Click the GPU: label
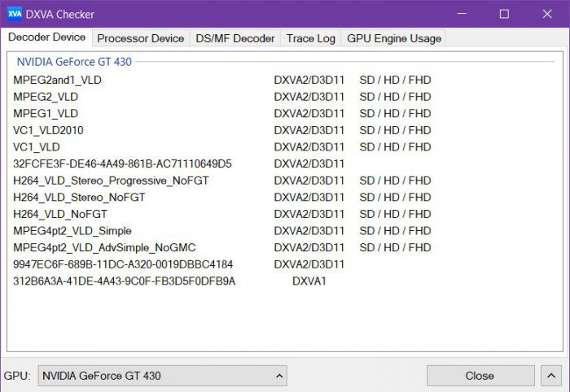 coord(17,376)
